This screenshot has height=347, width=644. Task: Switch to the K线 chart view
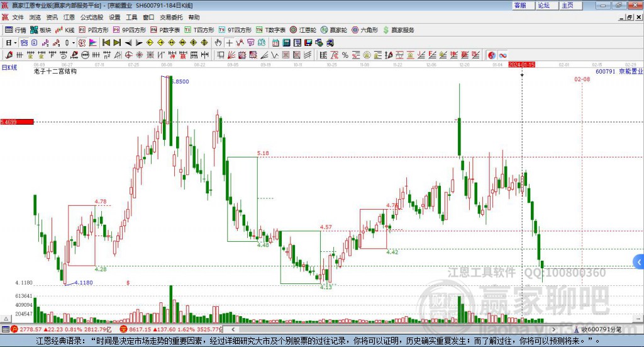tap(65, 30)
